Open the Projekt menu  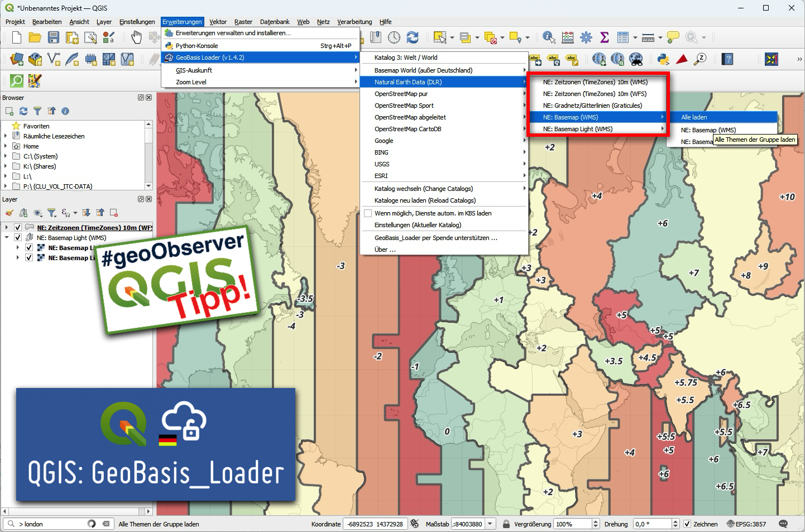(15, 22)
